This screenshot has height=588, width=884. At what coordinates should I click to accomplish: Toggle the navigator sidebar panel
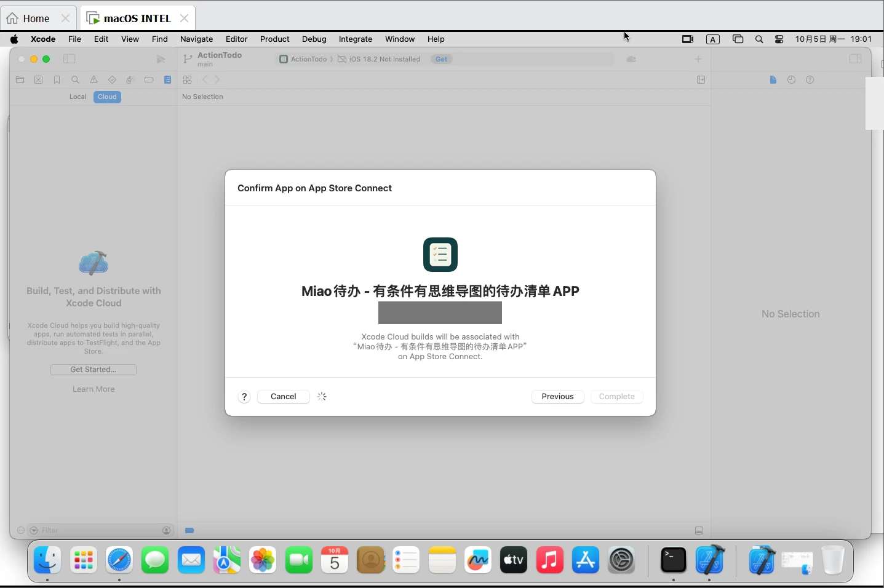[70, 59]
